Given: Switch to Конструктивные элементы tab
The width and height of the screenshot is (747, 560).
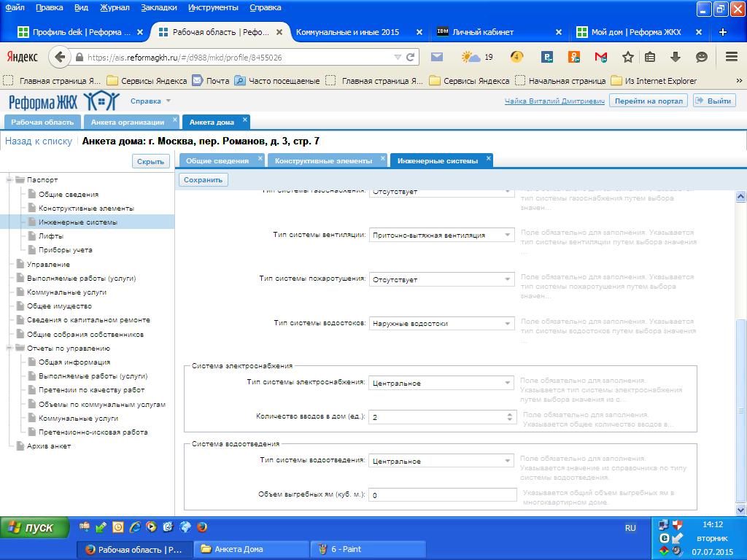Looking at the screenshot, I should pos(323,161).
